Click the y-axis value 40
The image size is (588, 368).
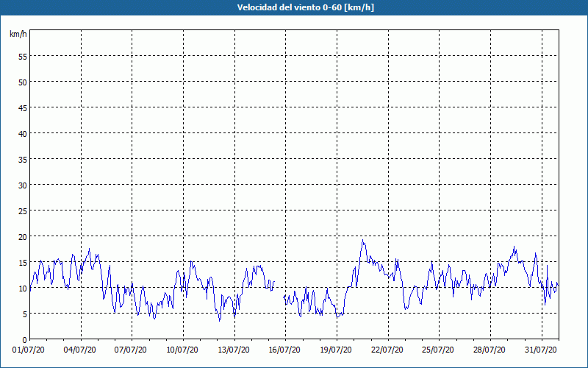[23, 134]
